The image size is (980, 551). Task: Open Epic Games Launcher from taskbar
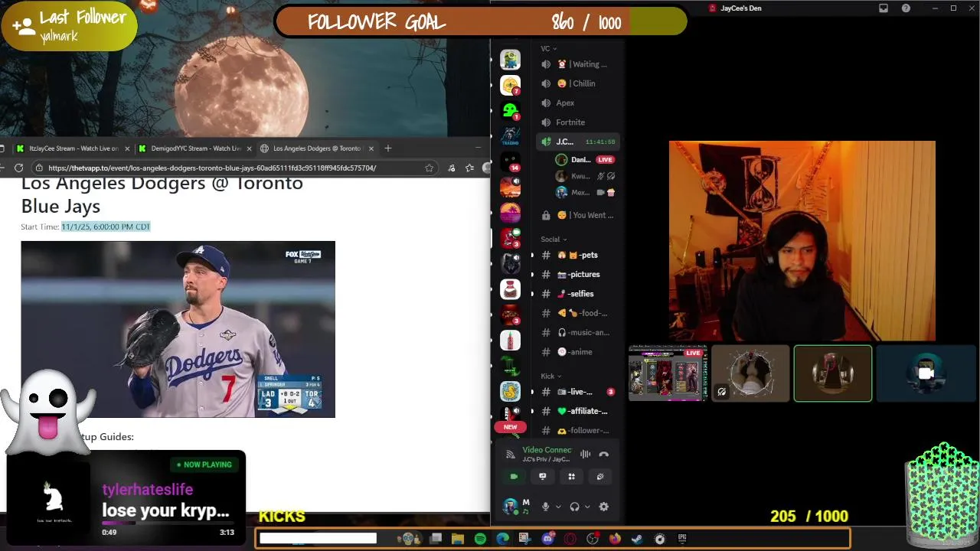[682, 539]
